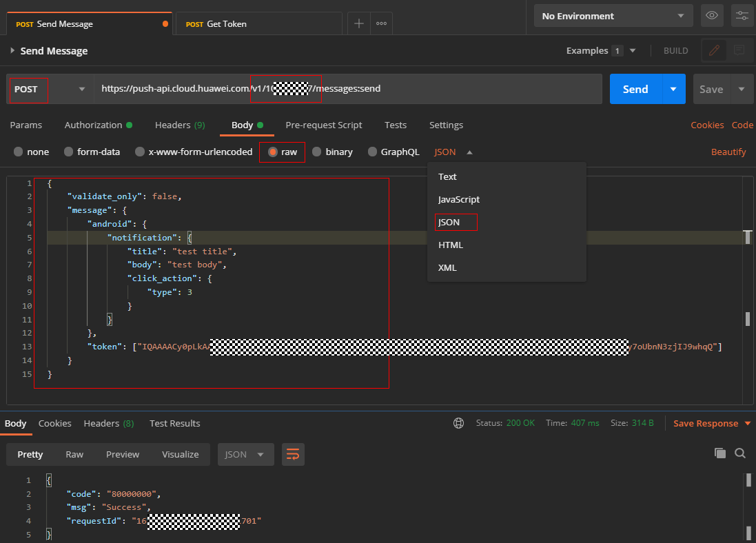
Task: Switch to the Pre-request Script tab
Action: (x=323, y=125)
